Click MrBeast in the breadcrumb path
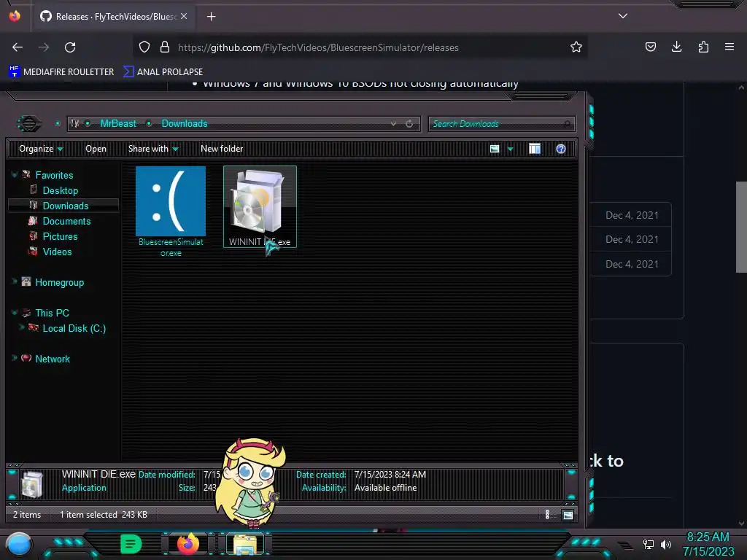Viewport: 747px width, 560px height. tap(118, 124)
